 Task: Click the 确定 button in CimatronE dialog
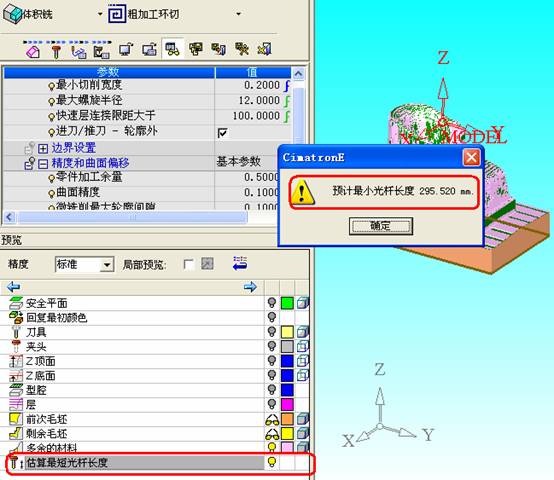point(381,226)
